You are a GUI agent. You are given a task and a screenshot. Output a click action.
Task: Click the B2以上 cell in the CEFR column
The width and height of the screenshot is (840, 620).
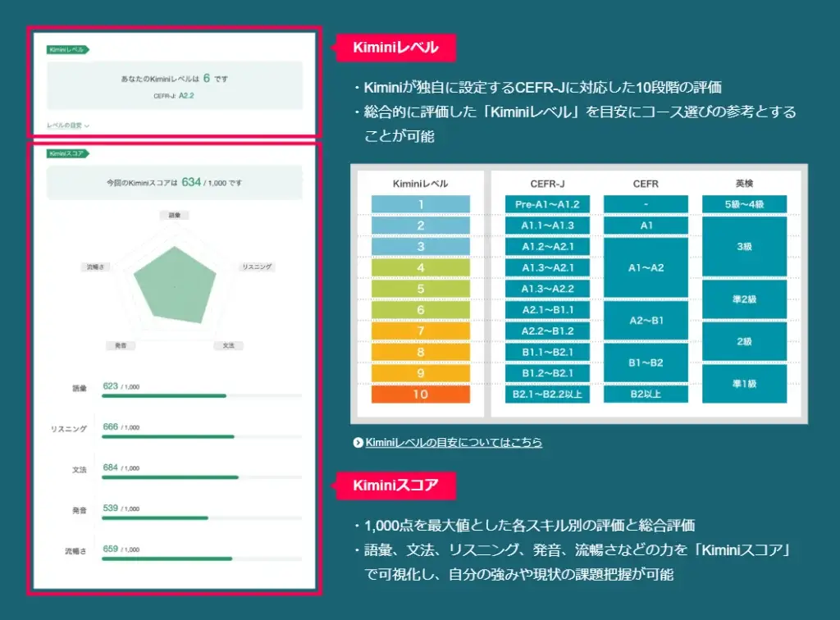coord(646,394)
